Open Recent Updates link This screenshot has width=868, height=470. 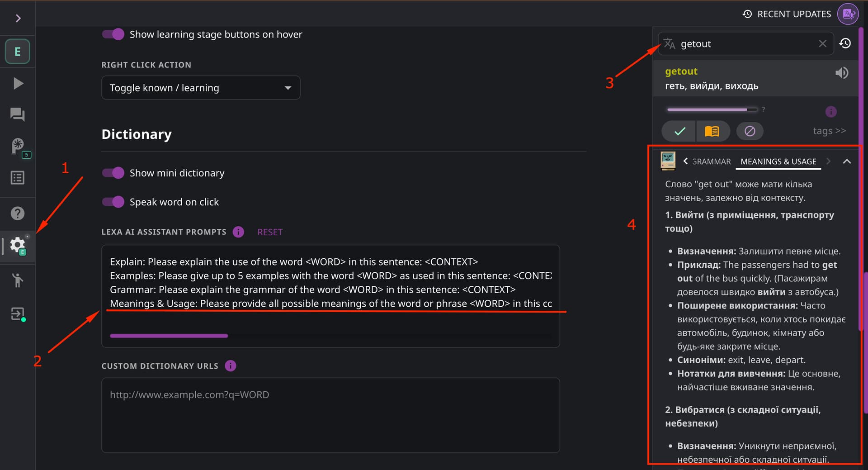point(787,14)
